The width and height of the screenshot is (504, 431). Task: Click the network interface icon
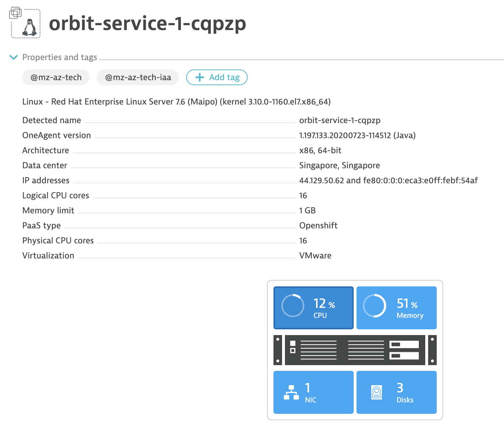291,392
